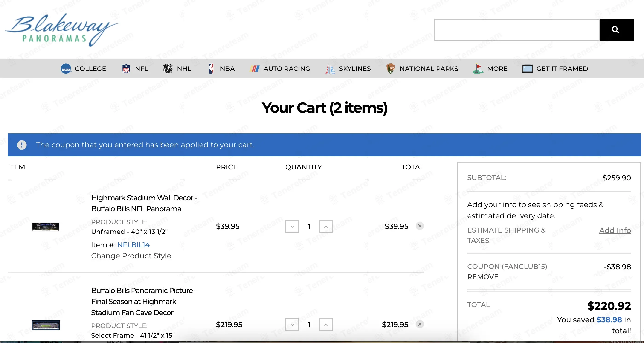Open the Highmark Stadium Wall Decor thumbnail
The image size is (644, 343).
click(x=46, y=227)
